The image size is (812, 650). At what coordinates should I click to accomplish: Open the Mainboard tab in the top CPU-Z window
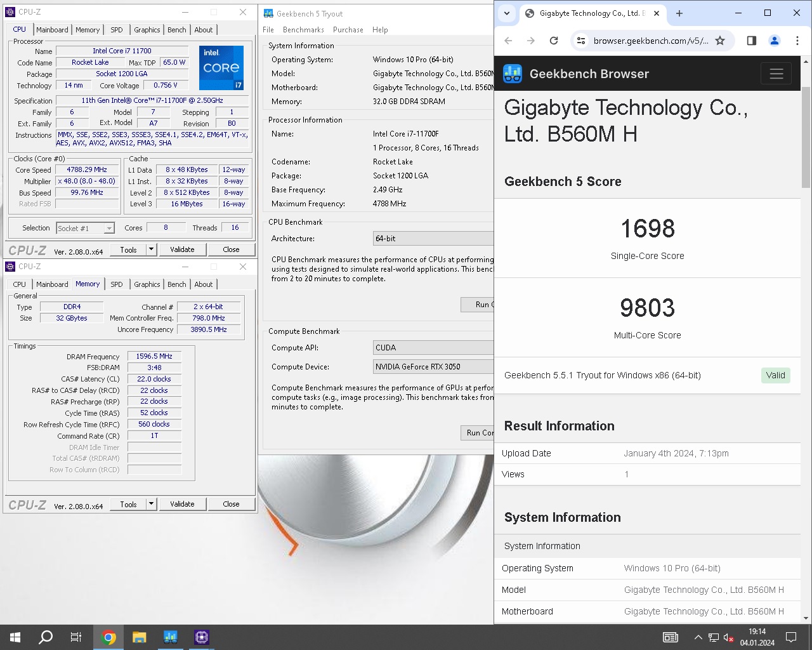click(52, 30)
